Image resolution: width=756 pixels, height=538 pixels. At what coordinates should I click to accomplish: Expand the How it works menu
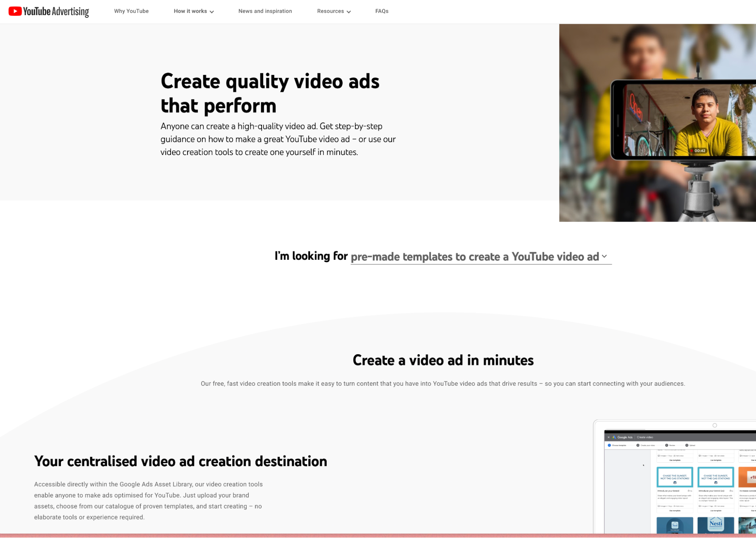(x=194, y=11)
